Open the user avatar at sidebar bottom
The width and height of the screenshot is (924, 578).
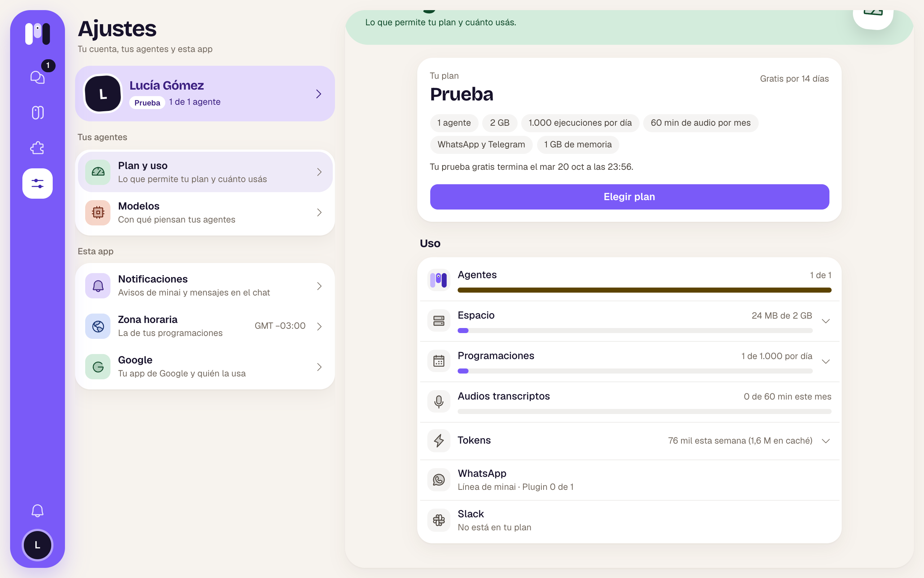pos(38,545)
